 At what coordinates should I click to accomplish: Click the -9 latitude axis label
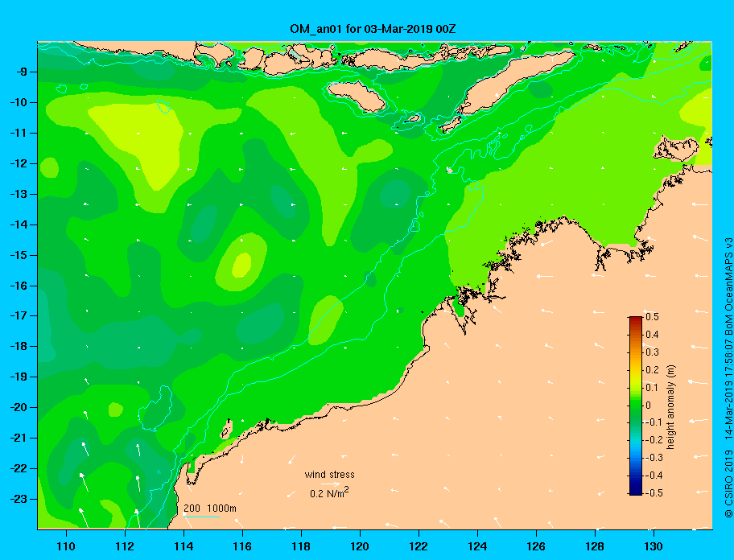click(22, 72)
